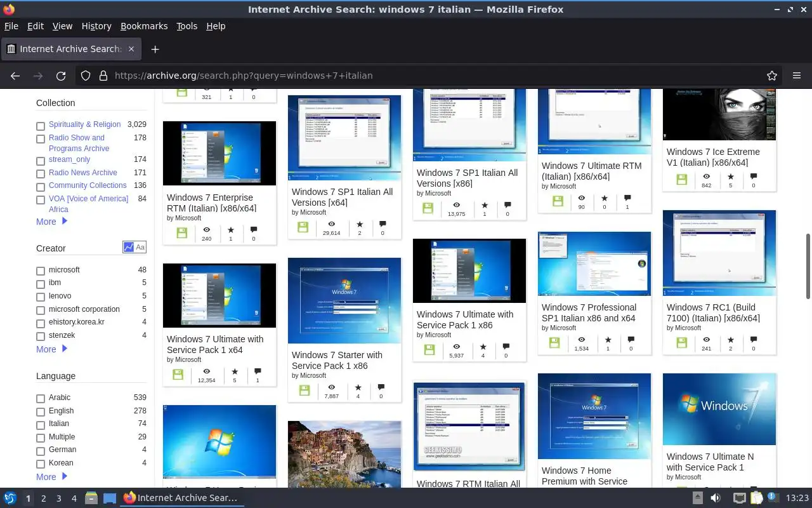The height and width of the screenshot is (508, 812).
Task: Bookmark this page with the star icon
Action: coord(772,76)
